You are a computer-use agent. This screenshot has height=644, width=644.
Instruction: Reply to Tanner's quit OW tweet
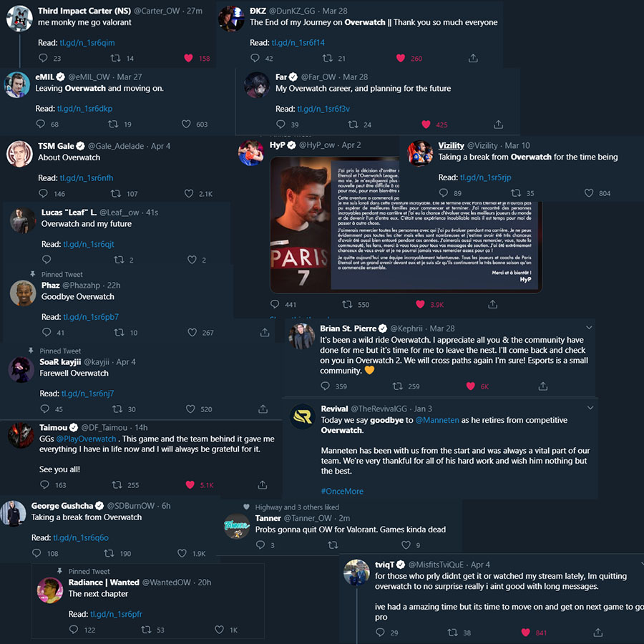(260, 545)
